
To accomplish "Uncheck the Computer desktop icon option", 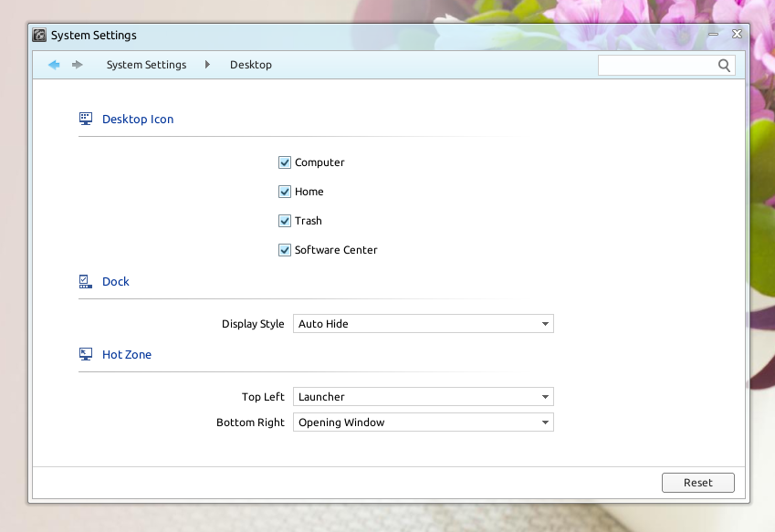I will tap(285, 162).
